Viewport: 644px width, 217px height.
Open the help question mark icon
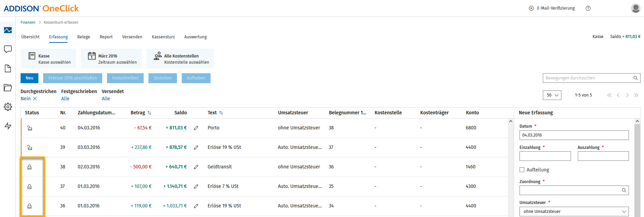tap(588, 8)
